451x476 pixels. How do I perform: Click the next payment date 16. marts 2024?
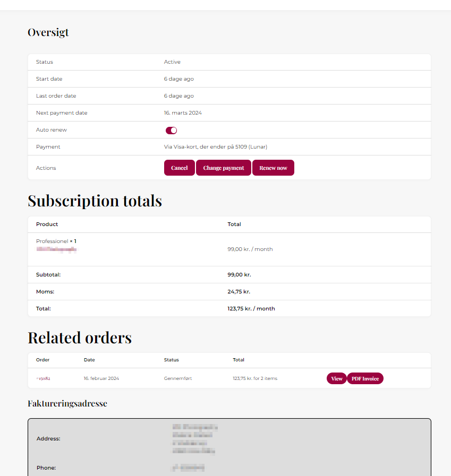[x=183, y=113]
